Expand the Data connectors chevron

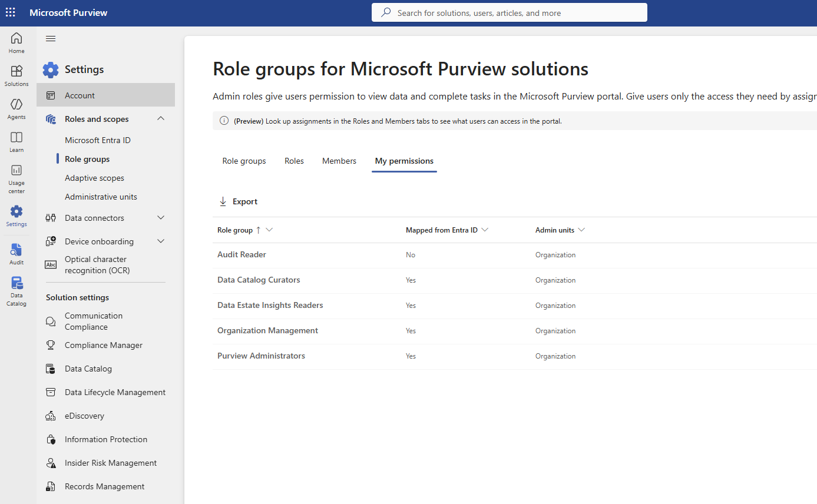161,218
